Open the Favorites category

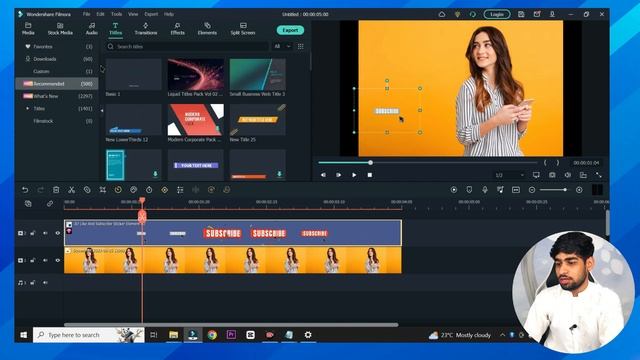tap(57, 47)
